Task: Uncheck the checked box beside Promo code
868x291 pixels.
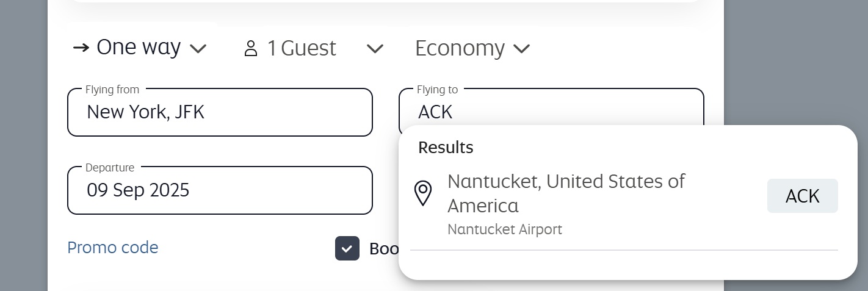Action: pos(347,248)
